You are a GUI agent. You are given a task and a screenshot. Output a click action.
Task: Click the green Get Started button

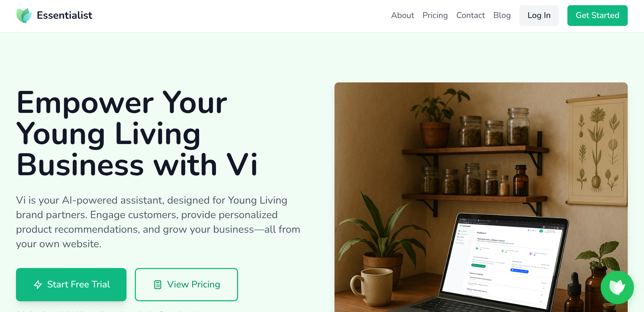(597, 16)
